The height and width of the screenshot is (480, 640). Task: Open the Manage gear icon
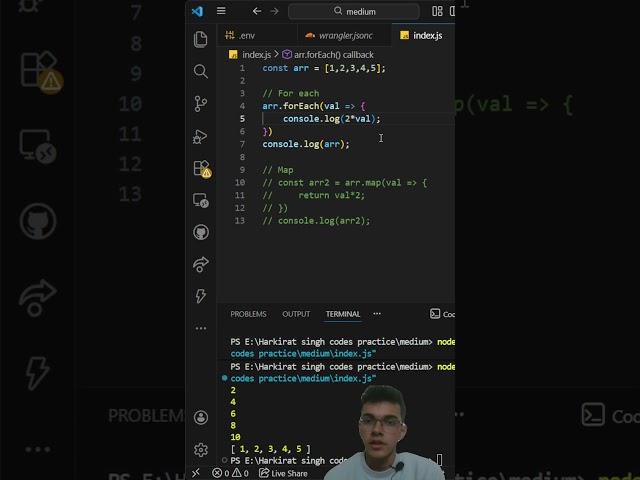[201, 450]
